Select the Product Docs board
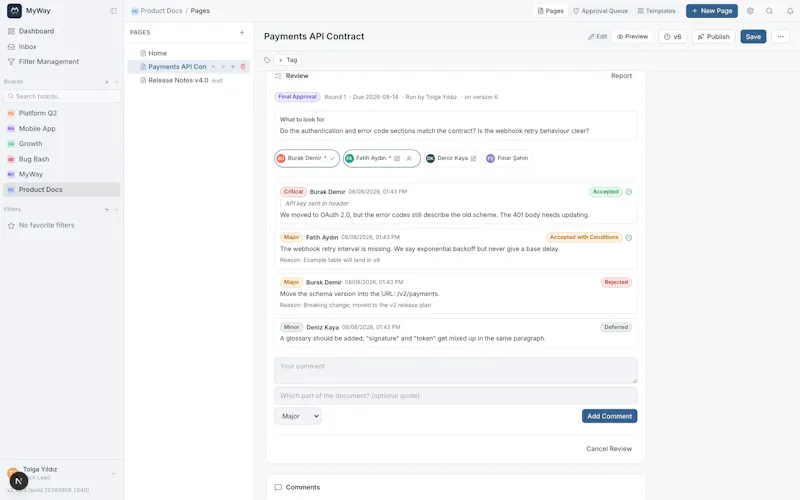Screen dimensions: 800x500 tap(61, 190)
